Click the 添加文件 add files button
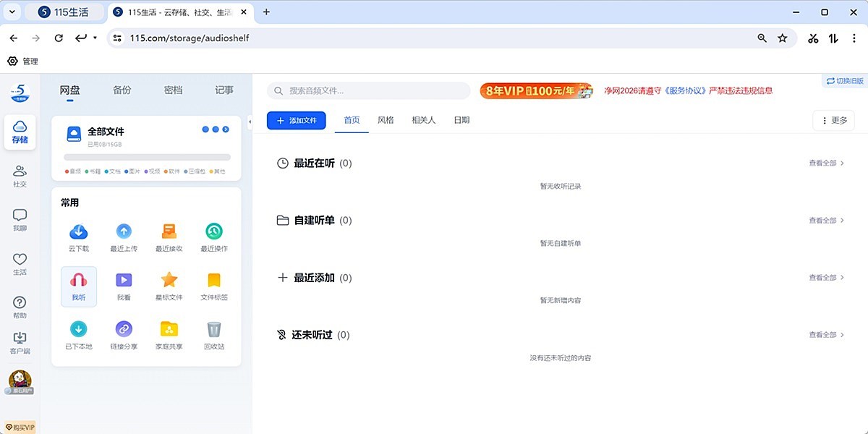 point(297,120)
